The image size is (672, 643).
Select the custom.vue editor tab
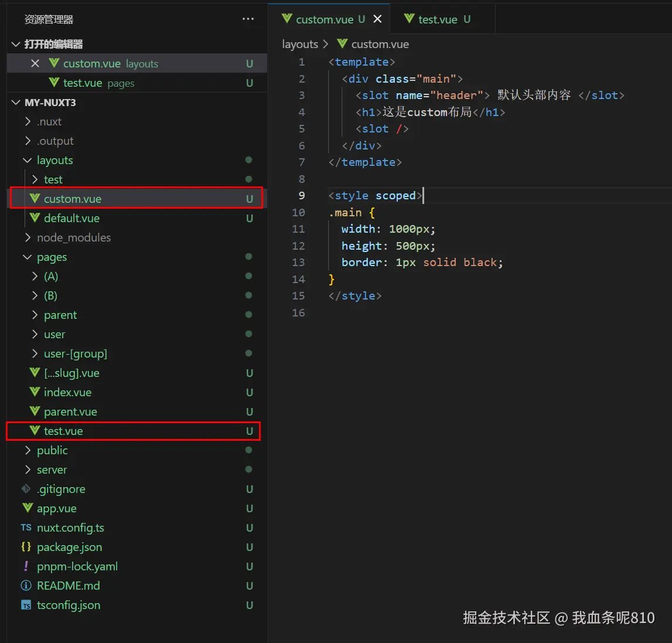click(x=324, y=19)
